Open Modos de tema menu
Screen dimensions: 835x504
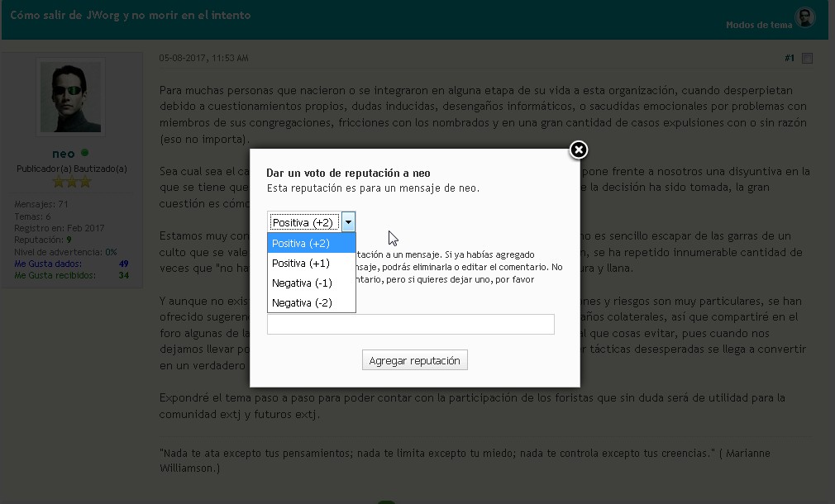pos(758,25)
